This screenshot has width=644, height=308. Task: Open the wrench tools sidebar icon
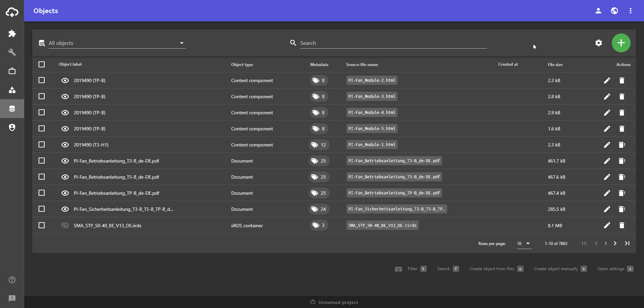coord(12,52)
